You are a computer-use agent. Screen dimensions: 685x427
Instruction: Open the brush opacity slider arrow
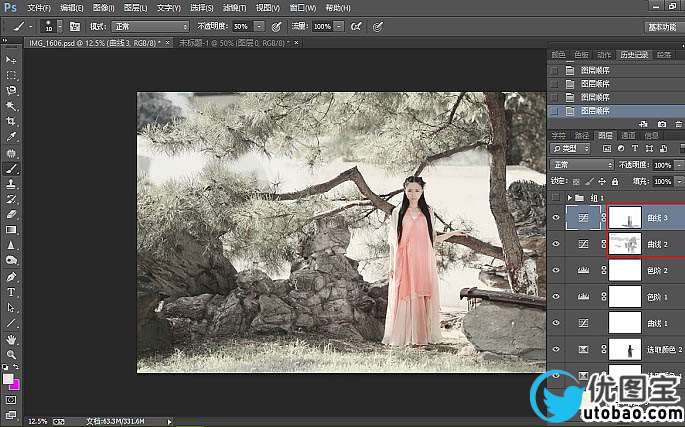pyautogui.click(x=259, y=27)
